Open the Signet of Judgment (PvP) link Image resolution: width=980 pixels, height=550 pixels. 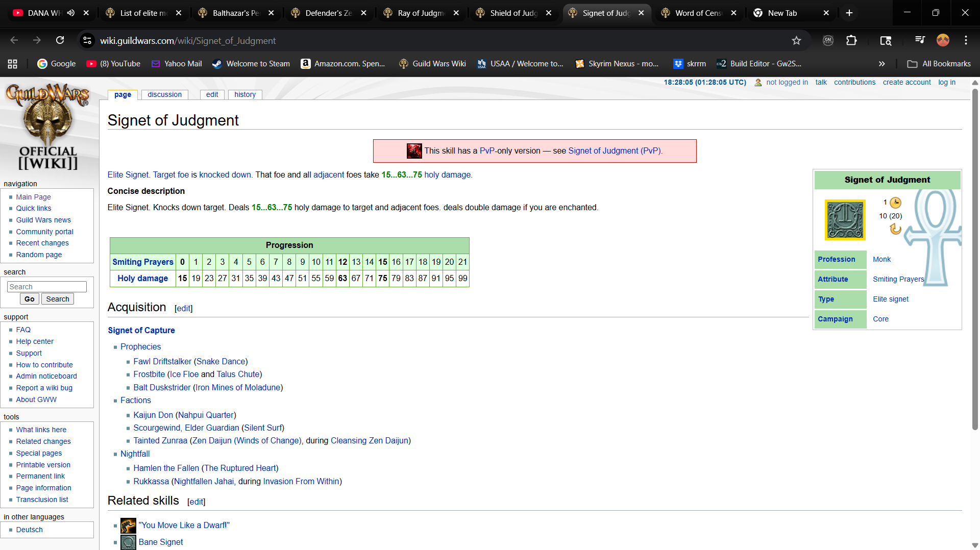point(615,151)
